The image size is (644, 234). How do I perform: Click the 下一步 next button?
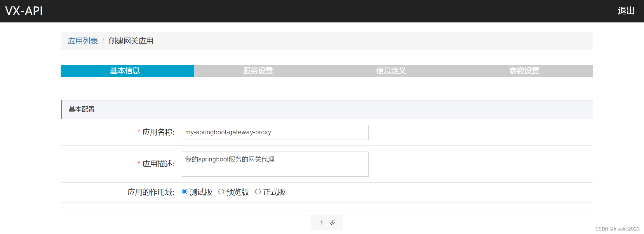(327, 223)
